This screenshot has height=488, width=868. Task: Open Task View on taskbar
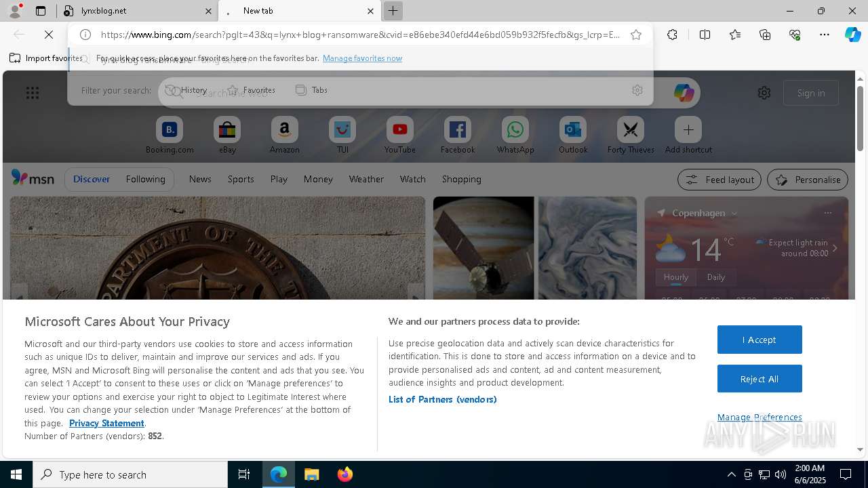pyautogui.click(x=244, y=474)
